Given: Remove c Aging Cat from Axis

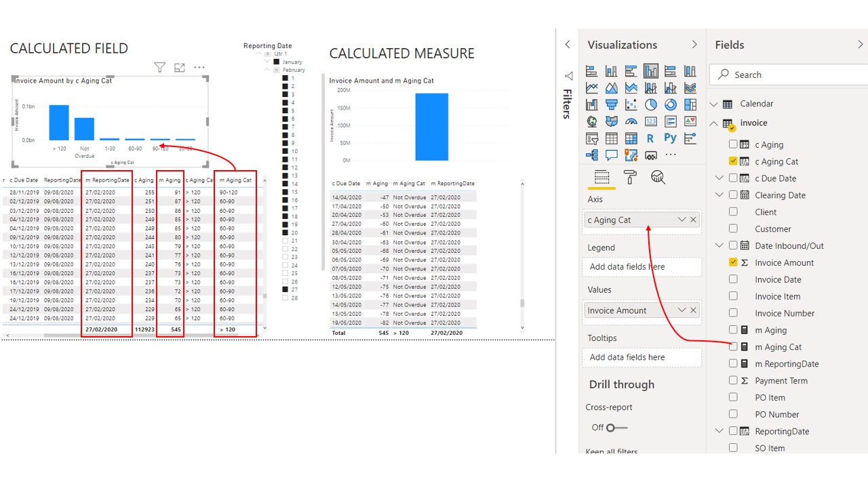Looking at the screenshot, I should click(x=693, y=220).
